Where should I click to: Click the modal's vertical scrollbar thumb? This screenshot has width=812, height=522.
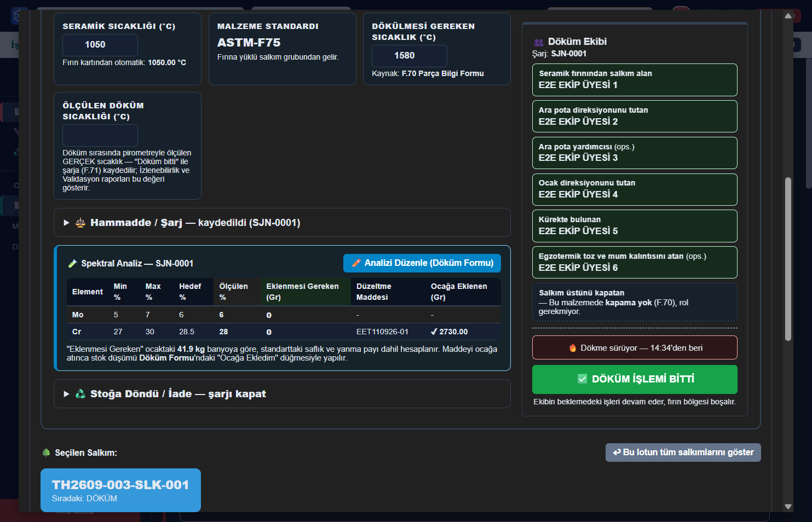[x=788, y=259]
